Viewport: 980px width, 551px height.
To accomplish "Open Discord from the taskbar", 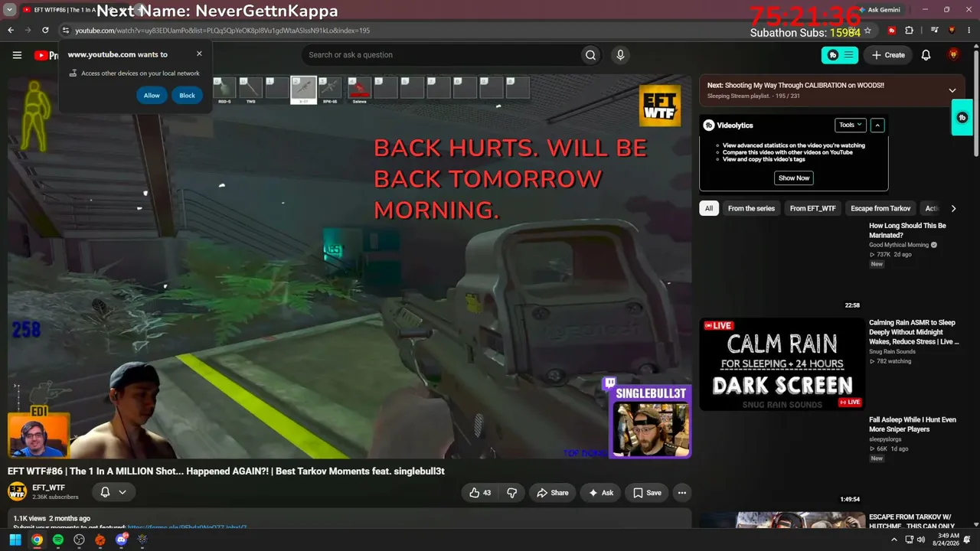I will (x=122, y=540).
